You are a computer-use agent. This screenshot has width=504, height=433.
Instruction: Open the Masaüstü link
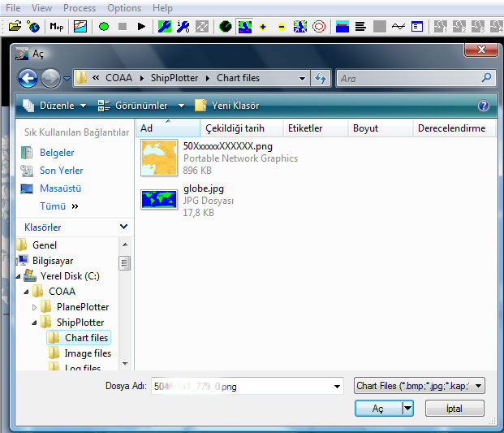pyautogui.click(x=60, y=188)
